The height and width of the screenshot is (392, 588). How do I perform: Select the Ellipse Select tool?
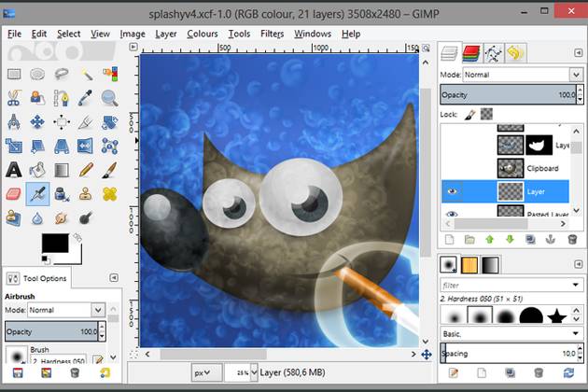pyautogui.click(x=37, y=74)
